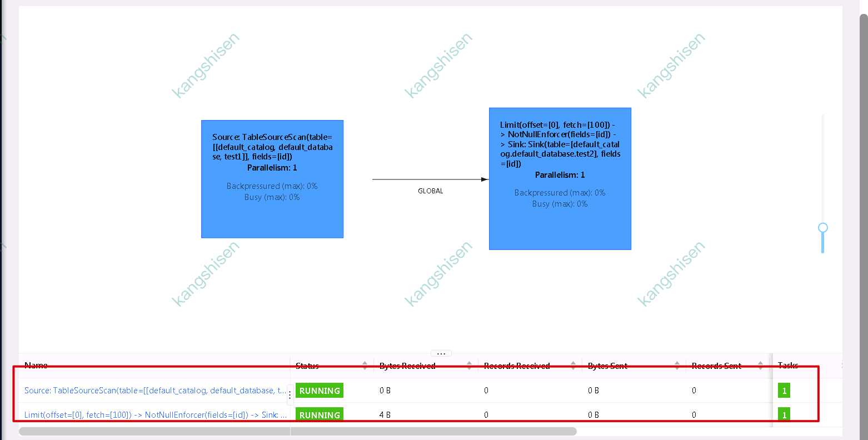Screen dimensions: 868x440
Task: Click the vertical ellipsis beside the truncated Source name
Action: pyautogui.click(x=290, y=393)
